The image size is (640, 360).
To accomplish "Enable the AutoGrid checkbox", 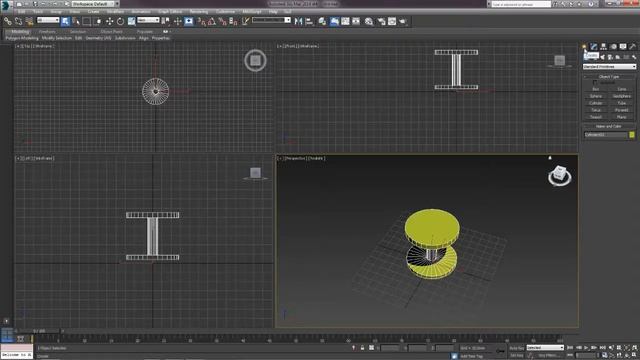I will [x=595, y=82].
